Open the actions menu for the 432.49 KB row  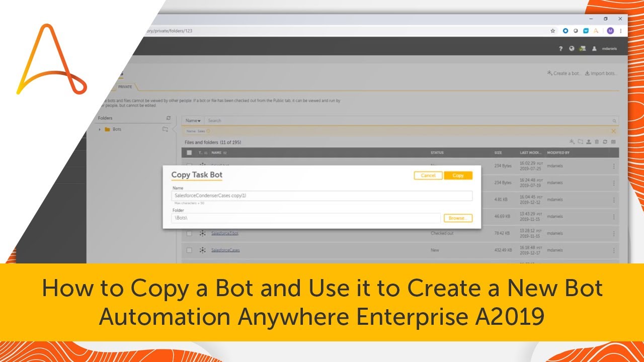point(613,250)
